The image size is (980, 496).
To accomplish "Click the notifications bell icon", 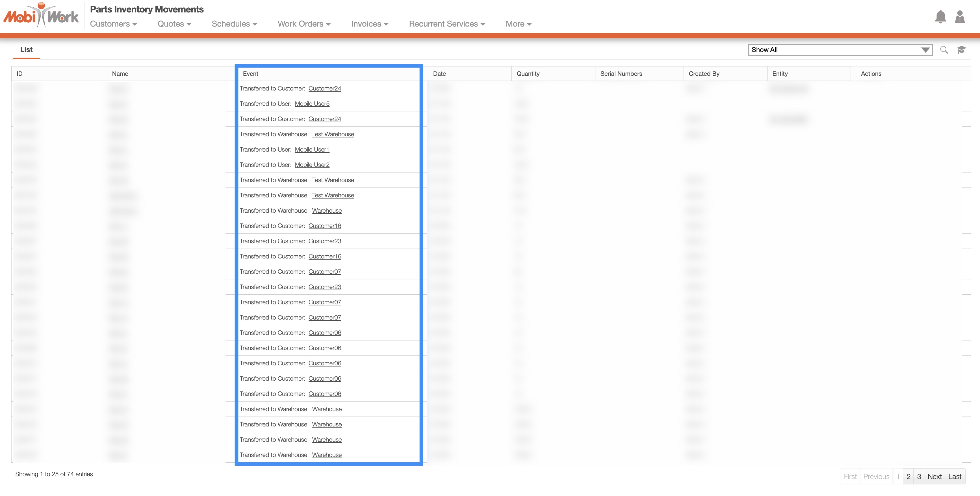I will tap(940, 17).
